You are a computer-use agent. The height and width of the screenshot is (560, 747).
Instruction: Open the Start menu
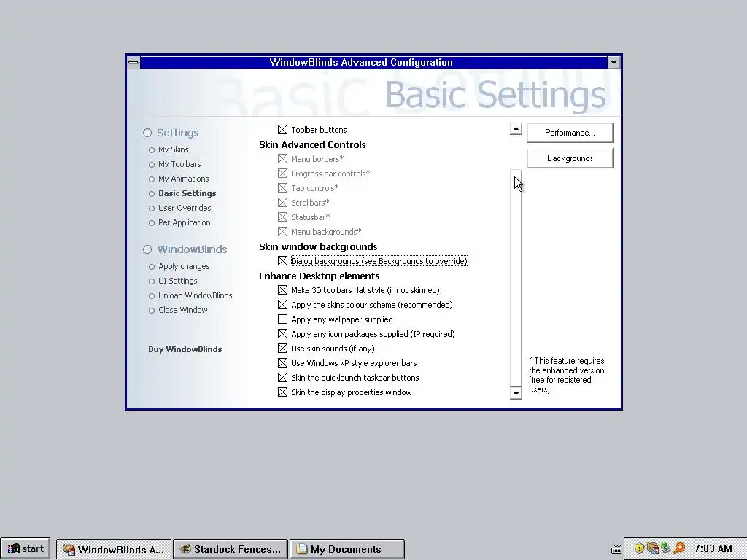click(x=26, y=548)
